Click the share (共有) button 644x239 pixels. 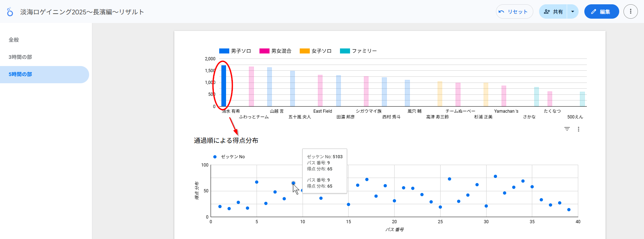pyautogui.click(x=553, y=12)
